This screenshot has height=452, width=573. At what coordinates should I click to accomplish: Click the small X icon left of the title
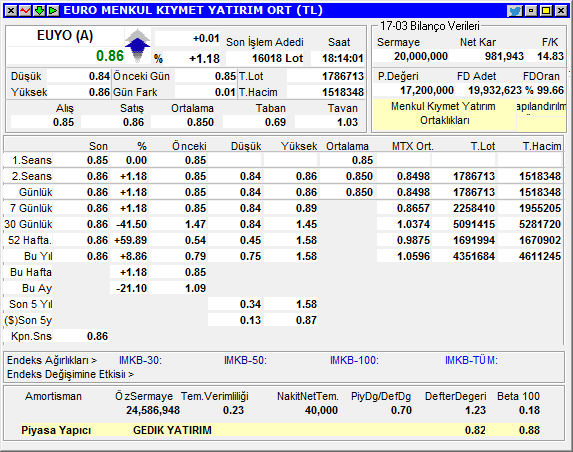pos(11,11)
